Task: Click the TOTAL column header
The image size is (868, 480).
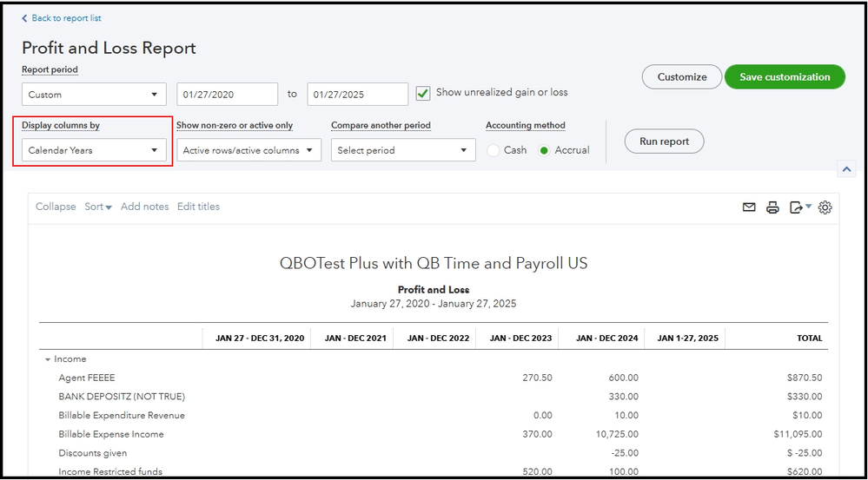Action: pos(810,339)
